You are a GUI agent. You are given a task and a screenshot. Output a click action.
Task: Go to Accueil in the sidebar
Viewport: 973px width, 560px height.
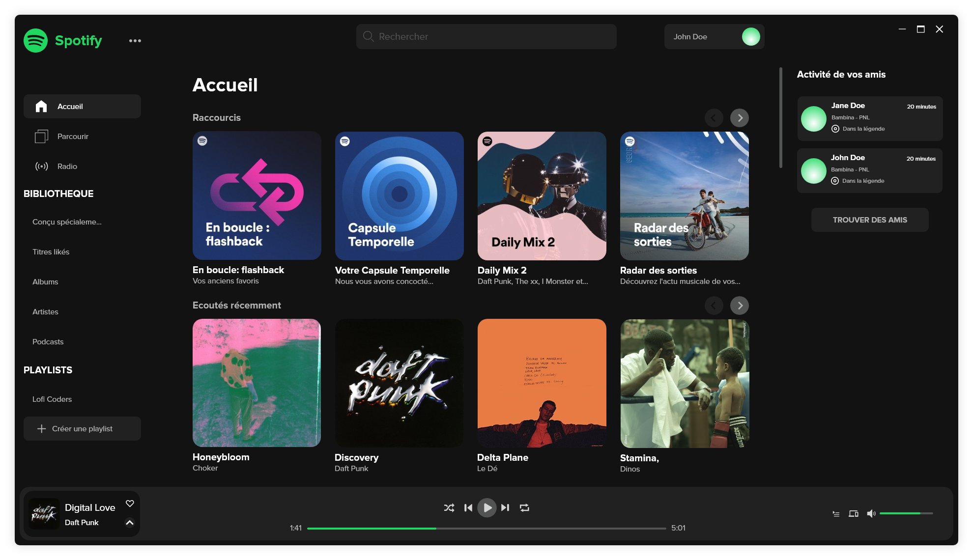pos(82,106)
